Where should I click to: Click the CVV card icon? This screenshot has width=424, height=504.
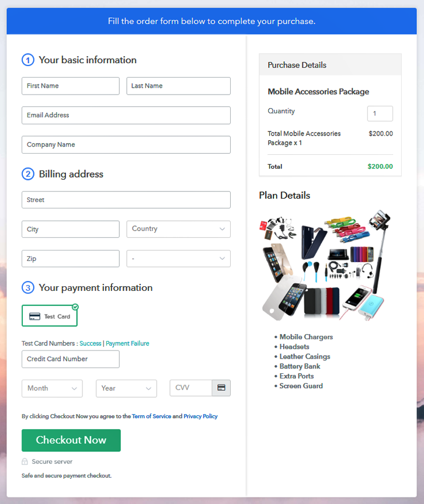pyautogui.click(x=221, y=388)
